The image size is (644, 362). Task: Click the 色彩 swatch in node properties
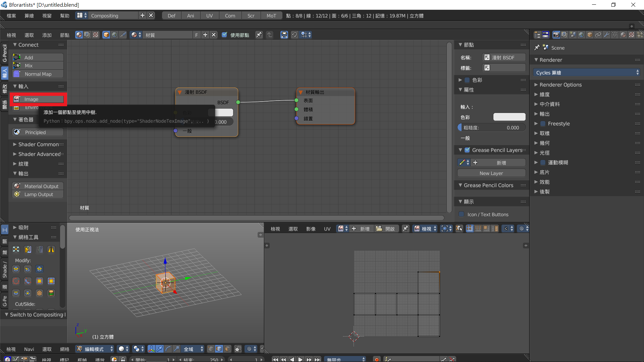(509, 117)
